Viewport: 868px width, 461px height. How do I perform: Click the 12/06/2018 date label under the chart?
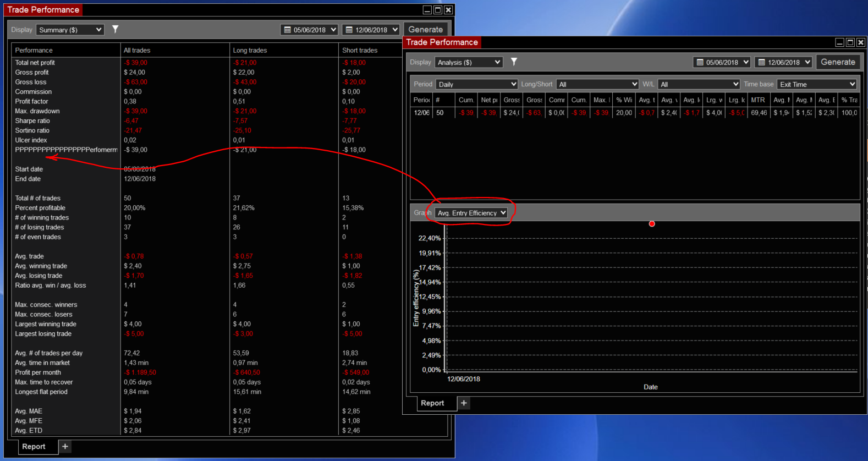click(464, 379)
